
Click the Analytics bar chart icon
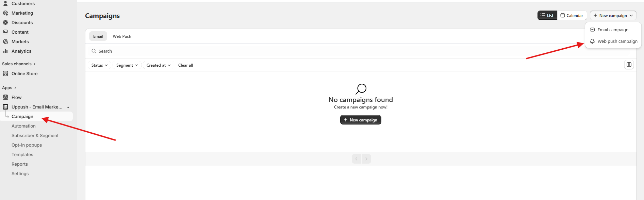click(5, 51)
